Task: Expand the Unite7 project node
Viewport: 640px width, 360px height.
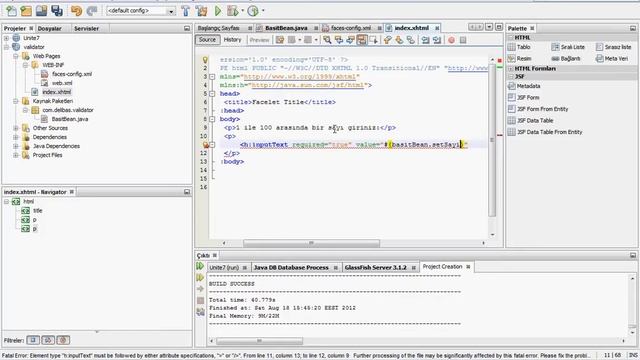Action: (x=7, y=38)
